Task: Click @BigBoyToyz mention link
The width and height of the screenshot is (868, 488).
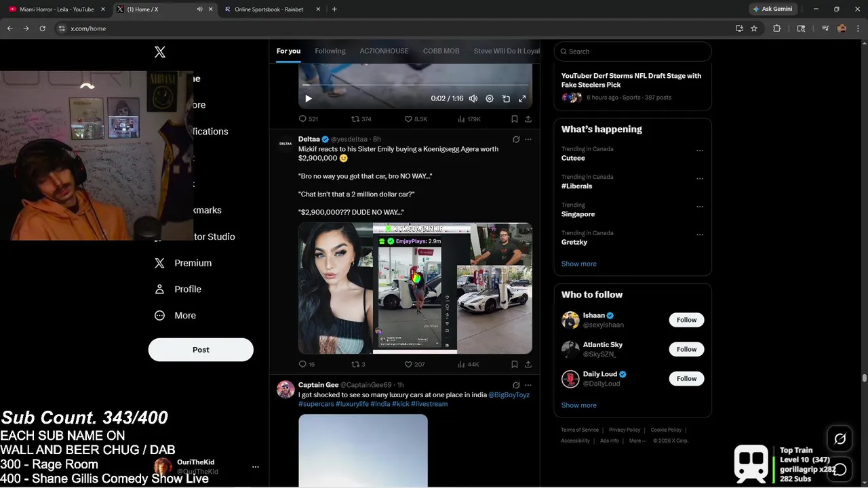Action: pos(509,394)
